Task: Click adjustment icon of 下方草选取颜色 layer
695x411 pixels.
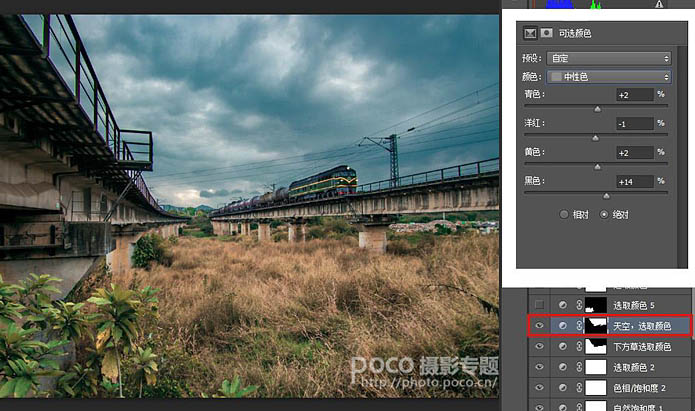Action: [x=562, y=346]
